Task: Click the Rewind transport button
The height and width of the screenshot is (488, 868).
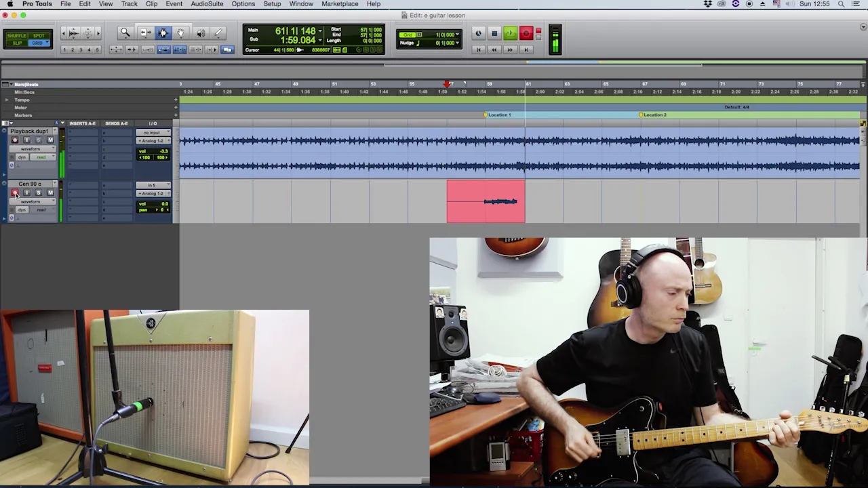Action: pos(494,49)
